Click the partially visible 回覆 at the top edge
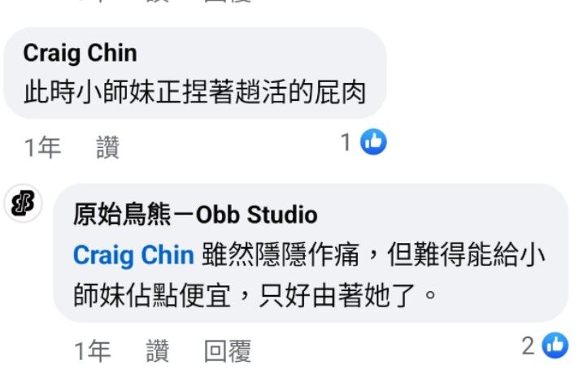The image size is (588, 378). (x=228, y=1)
